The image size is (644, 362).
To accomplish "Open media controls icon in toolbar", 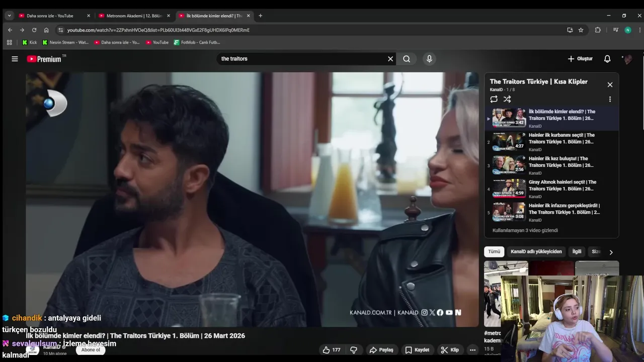I will 615,30.
